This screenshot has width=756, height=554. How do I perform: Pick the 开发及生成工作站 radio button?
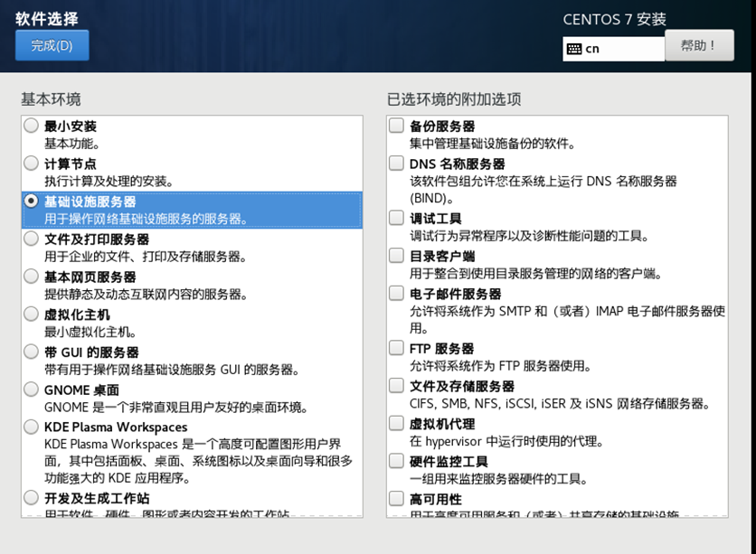[32, 498]
